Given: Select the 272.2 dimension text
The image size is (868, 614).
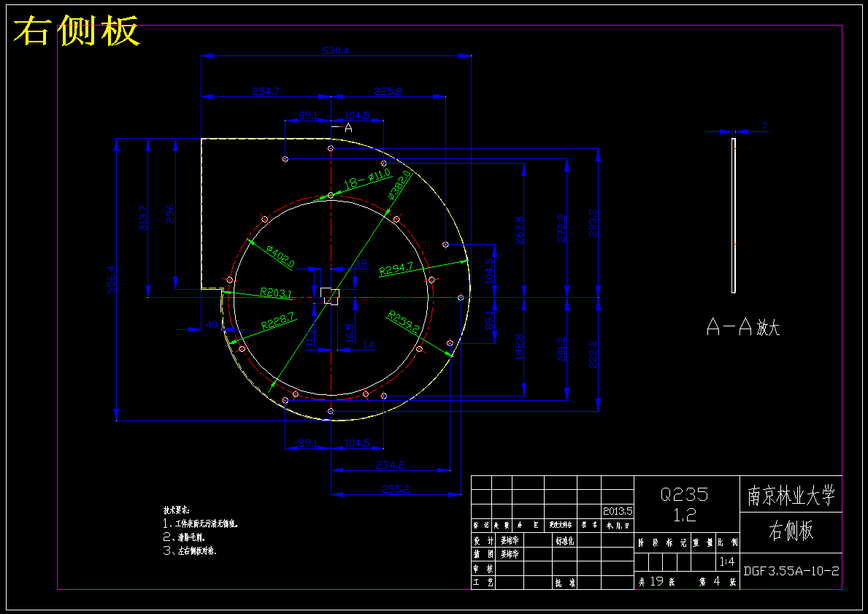Looking at the screenshot, I should pyautogui.click(x=562, y=229).
